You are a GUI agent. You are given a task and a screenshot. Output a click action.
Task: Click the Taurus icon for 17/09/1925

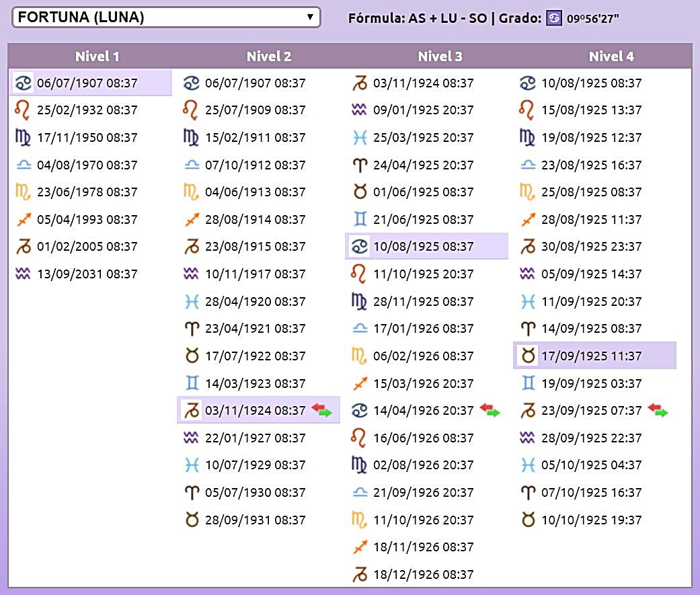pos(529,356)
